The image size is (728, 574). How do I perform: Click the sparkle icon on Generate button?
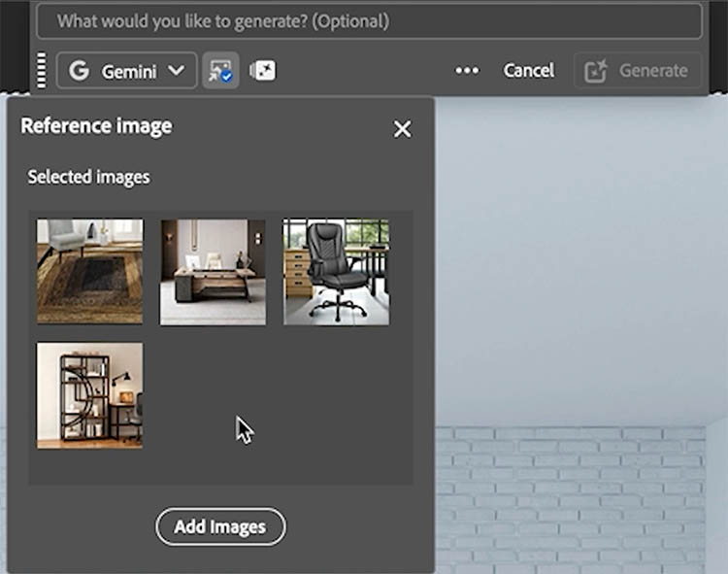pyautogui.click(x=596, y=71)
